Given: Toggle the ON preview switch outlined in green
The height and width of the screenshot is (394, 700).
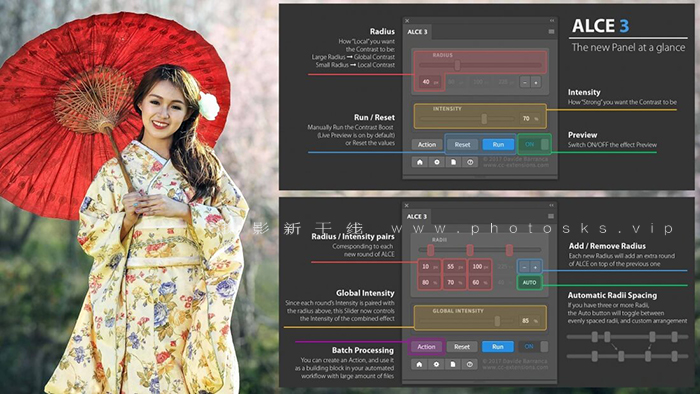Looking at the screenshot, I should [534, 144].
